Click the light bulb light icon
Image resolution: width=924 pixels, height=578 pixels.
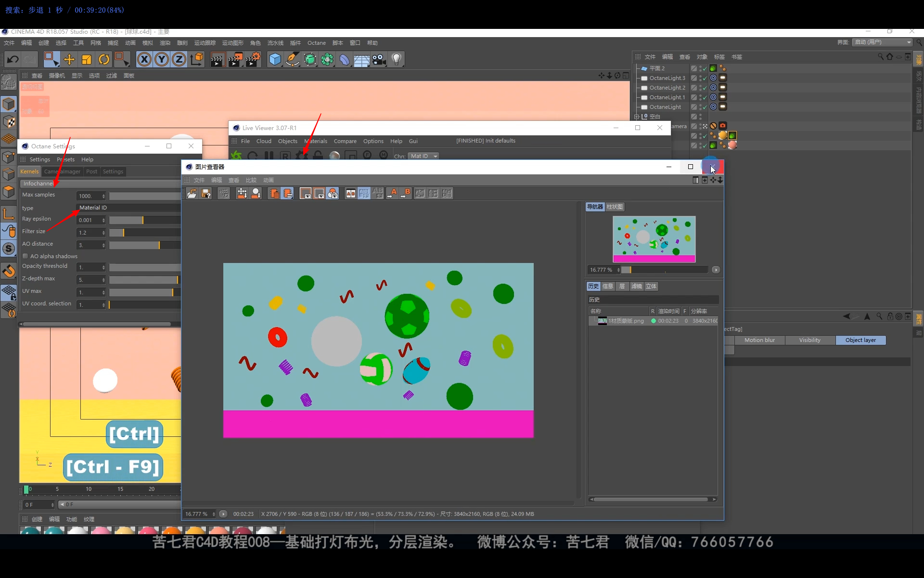[396, 59]
